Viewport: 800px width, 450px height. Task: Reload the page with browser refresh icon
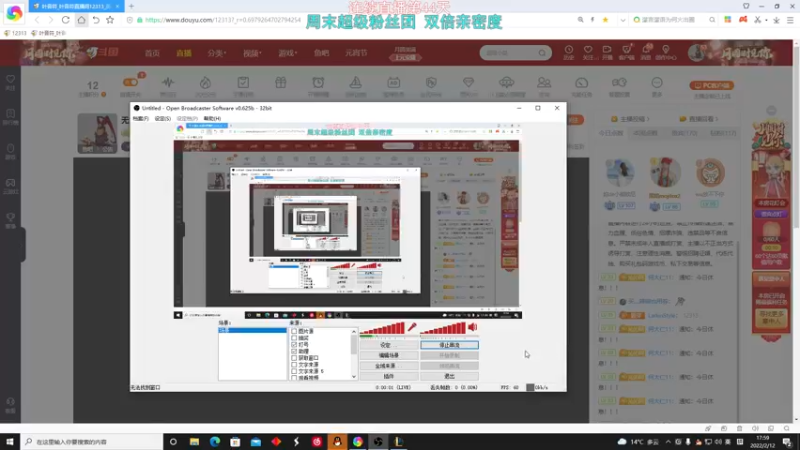[66, 20]
